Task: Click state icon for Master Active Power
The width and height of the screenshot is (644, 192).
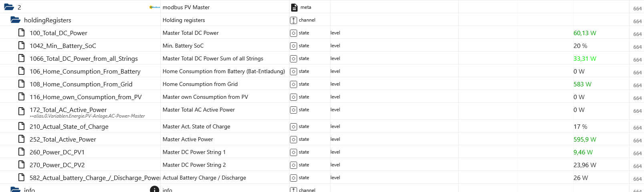Action: click(294, 139)
